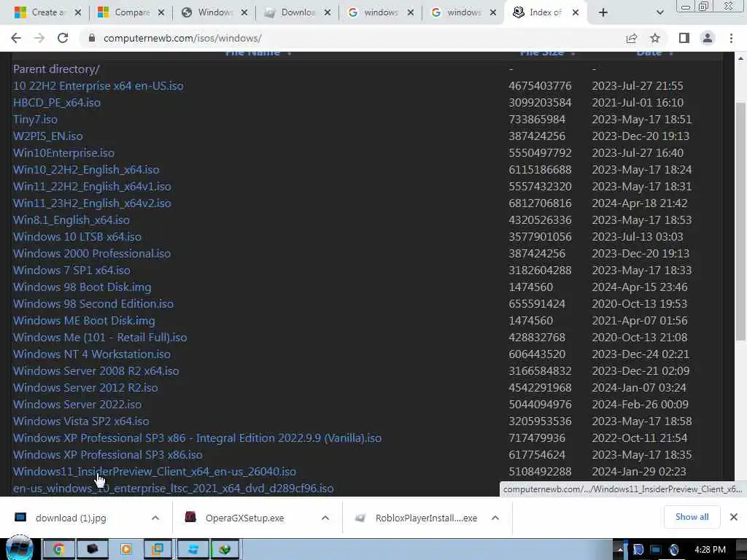The image size is (747, 560).
Task: Click Win10Enterprise.iso
Action: [x=63, y=153]
